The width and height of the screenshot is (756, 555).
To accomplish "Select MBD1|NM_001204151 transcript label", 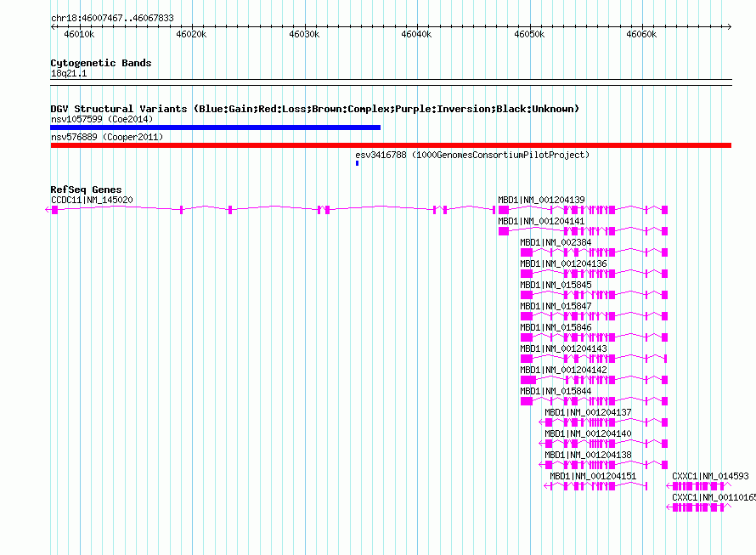I will click(x=593, y=476).
